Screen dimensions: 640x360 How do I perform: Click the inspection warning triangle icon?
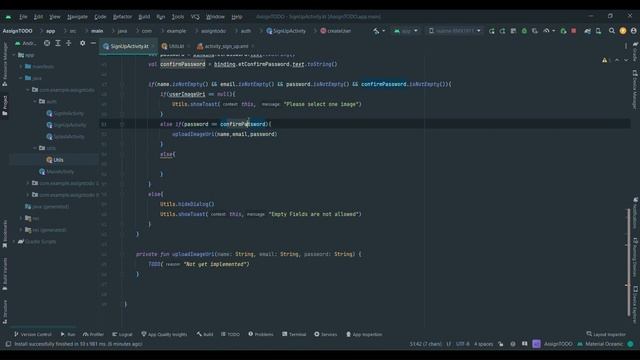point(604,60)
